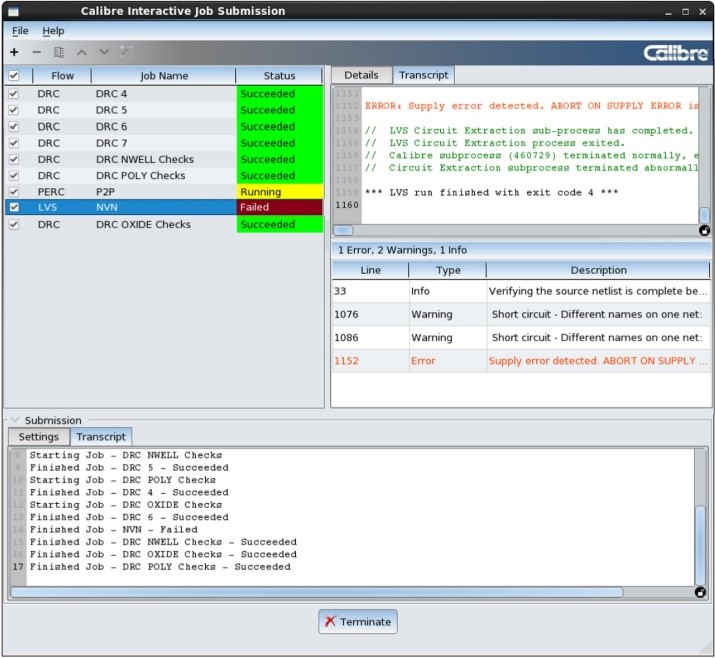Uncheck the DRC 4 job checkbox

click(14, 93)
